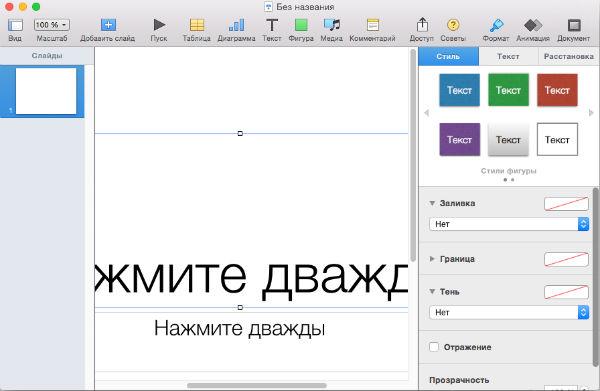
Task: Open the Граница color well
Action: (566, 259)
